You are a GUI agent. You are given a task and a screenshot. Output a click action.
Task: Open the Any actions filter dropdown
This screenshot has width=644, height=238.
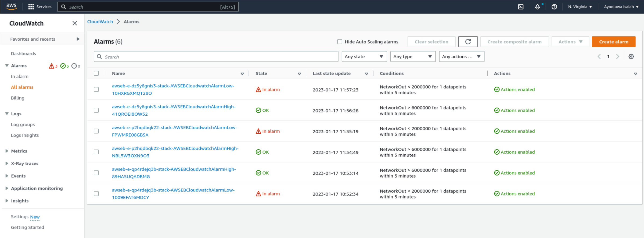[462, 56]
